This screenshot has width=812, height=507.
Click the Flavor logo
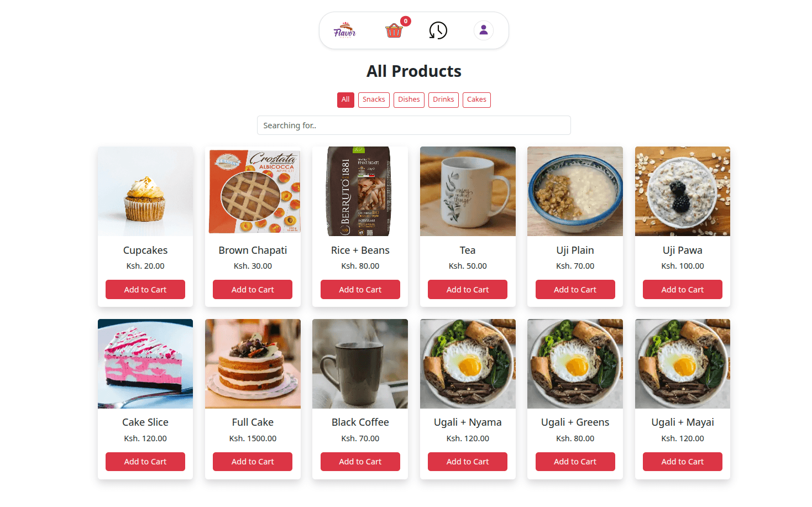tap(344, 31)
